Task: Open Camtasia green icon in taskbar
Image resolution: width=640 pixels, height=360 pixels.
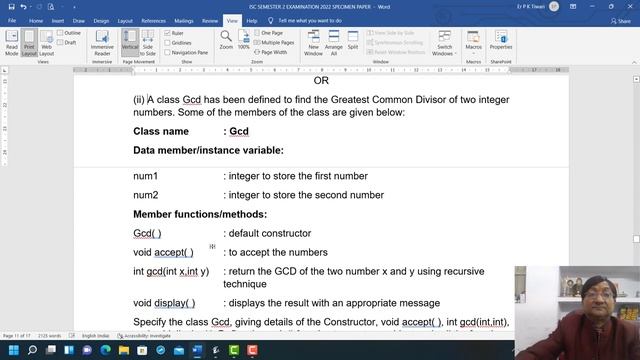Action: pos(234,350)
